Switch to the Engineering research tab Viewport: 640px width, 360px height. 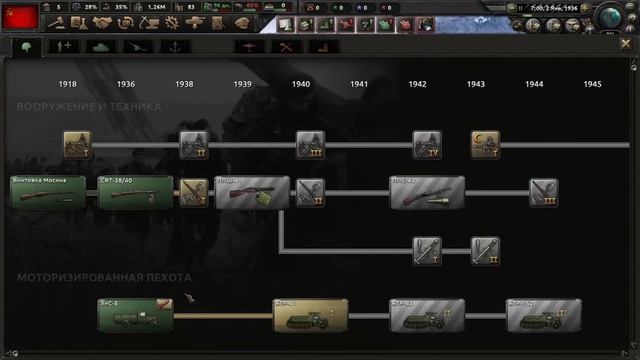pyautogui.click(x=286, y=47)
